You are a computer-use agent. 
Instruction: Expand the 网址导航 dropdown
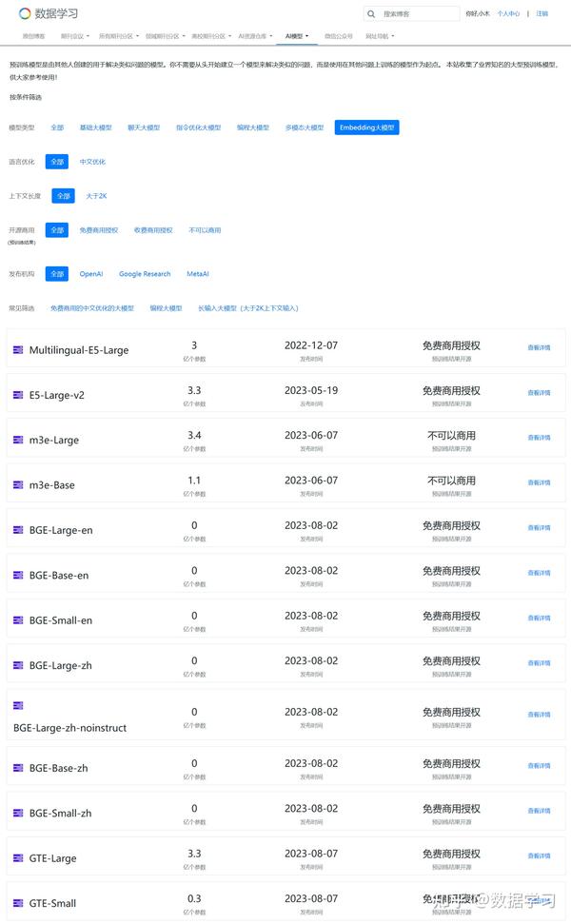coord(380,36)
